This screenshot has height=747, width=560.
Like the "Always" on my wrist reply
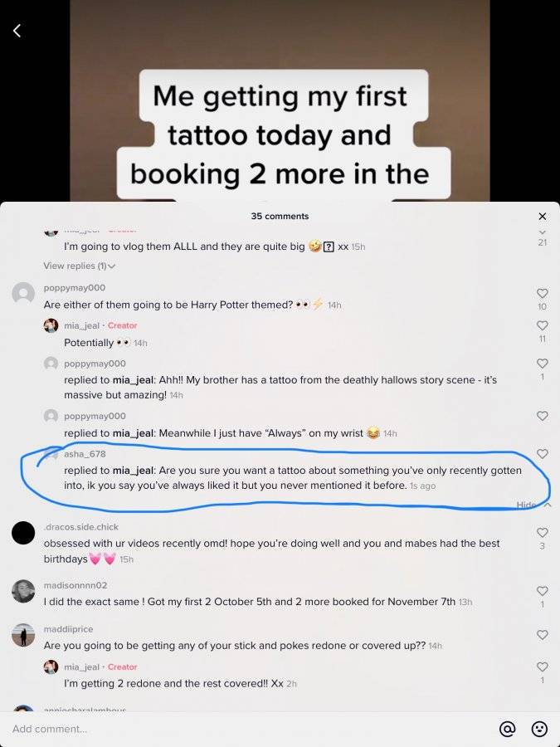pos(542,416)
